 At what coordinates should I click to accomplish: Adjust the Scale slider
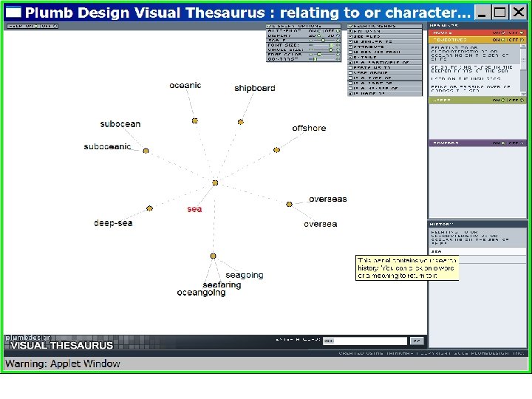(323, 41)
